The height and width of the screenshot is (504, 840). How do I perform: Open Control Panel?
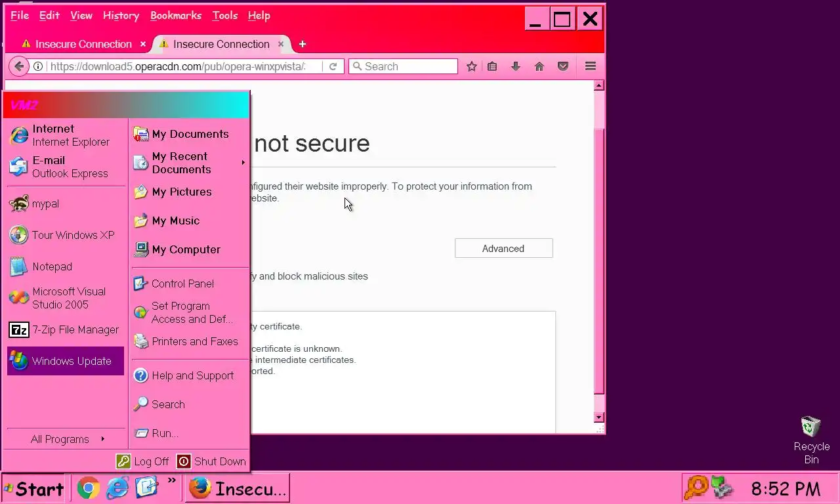[190, 283]
